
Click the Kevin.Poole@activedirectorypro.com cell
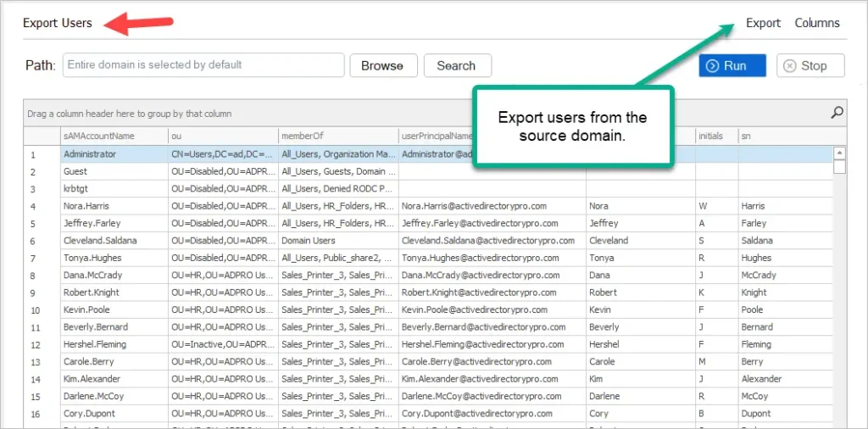(492, 309)
